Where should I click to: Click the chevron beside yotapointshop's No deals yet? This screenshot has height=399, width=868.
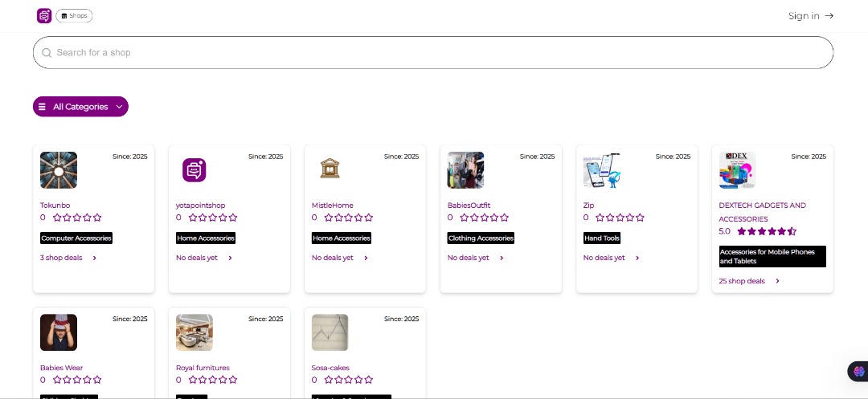click(x=231, y=258)
